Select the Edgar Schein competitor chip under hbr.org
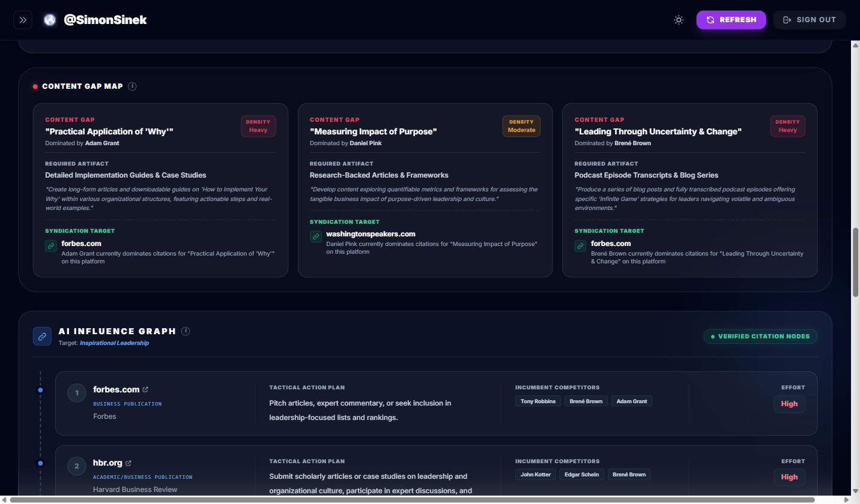The width and height of the screenshot is (860, 504). coord(581,474)
